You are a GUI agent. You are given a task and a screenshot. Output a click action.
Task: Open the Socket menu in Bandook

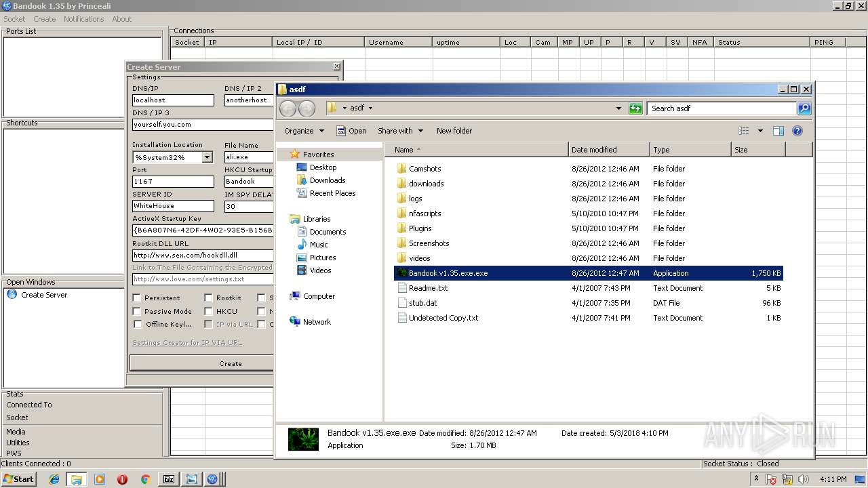click(x=14, y=19)
